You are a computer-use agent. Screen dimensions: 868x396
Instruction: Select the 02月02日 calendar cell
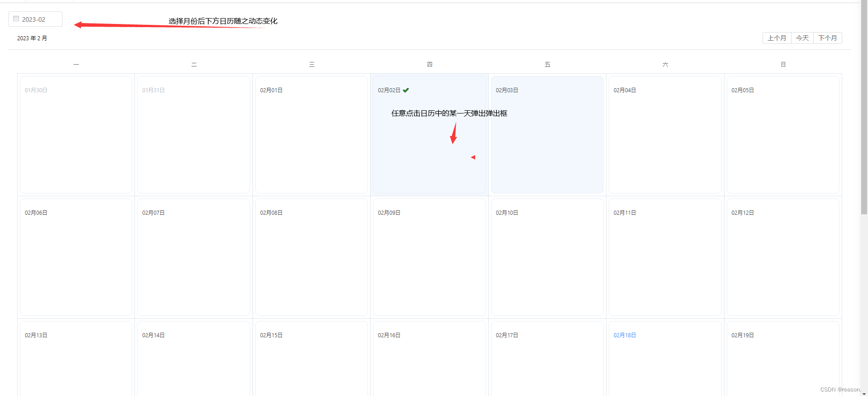click(x=429, y=135)
